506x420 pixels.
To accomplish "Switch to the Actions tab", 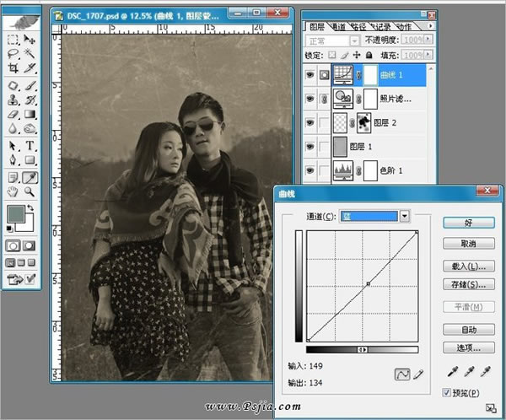I will click(405, 26).
